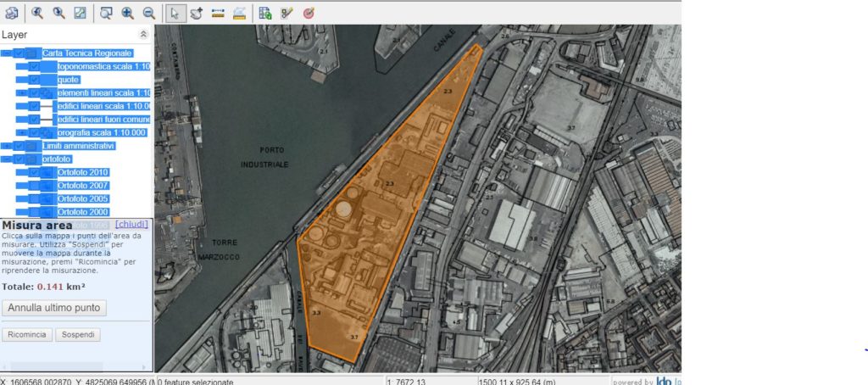
Task: Activate the measure area tool
Action: click(240, 13)
